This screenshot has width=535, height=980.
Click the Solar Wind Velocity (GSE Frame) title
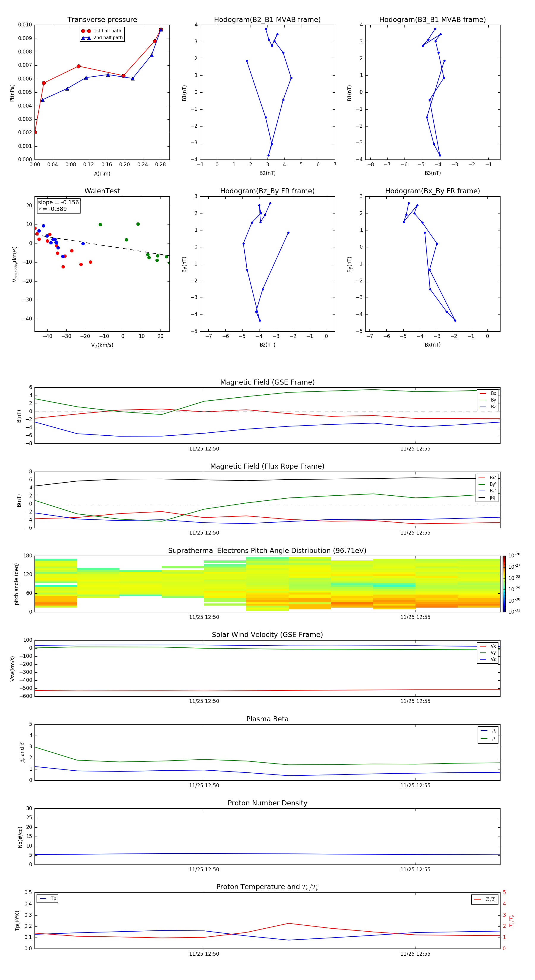267,635
